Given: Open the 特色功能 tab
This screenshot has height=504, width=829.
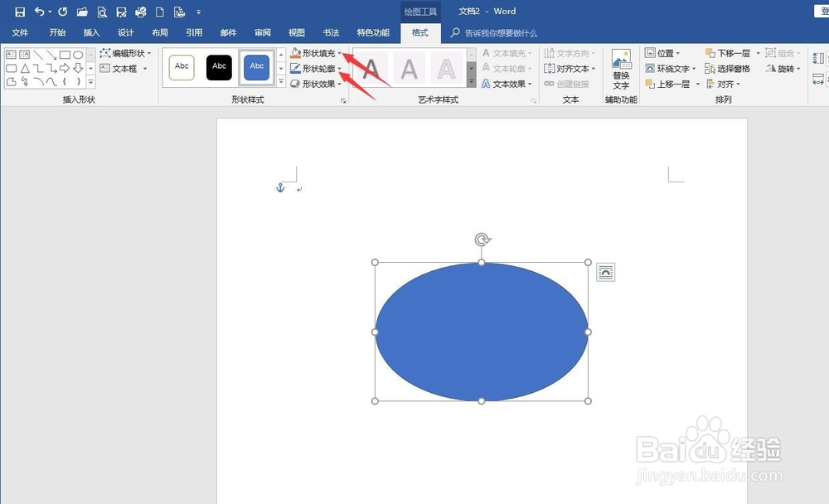Looking at the screenshot, I should (373, 33).
